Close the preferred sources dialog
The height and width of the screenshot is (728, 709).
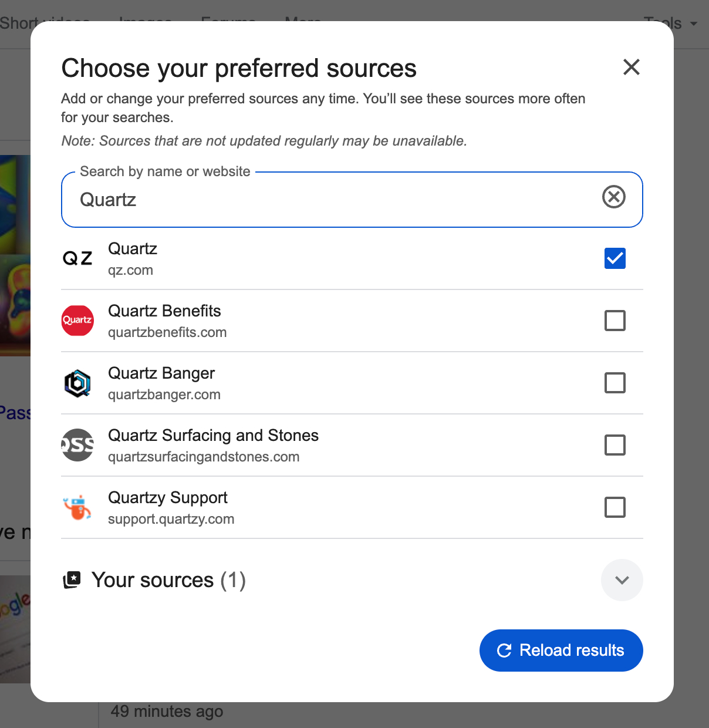pyautogui.click(x=631, y=67)
